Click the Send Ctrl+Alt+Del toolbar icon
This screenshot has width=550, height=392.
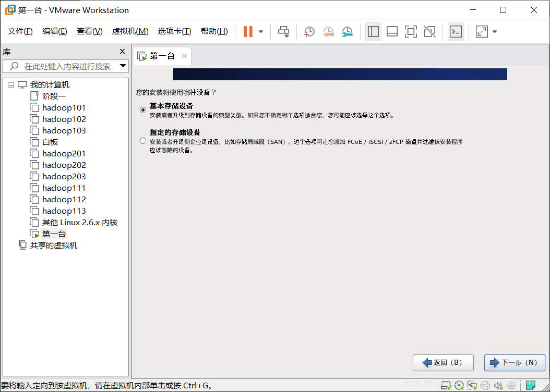[x=283, y=31]
